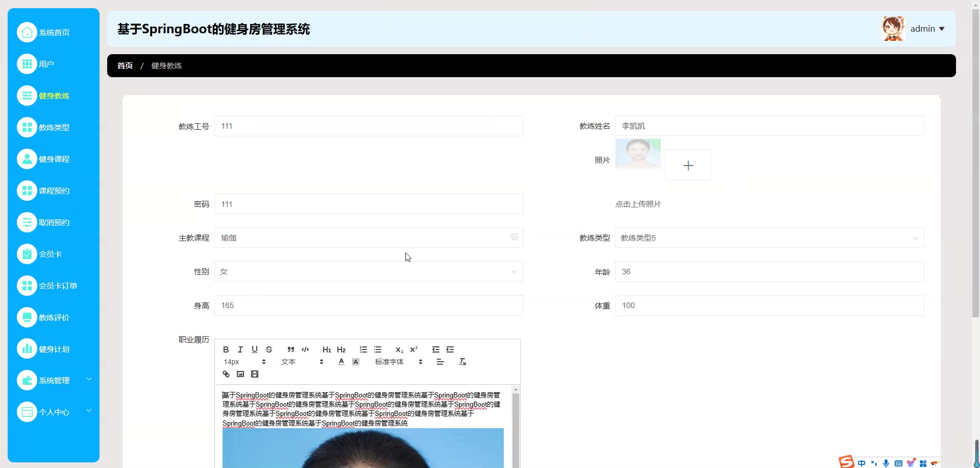Apply Heading 2 style

(x=341, y=349)
